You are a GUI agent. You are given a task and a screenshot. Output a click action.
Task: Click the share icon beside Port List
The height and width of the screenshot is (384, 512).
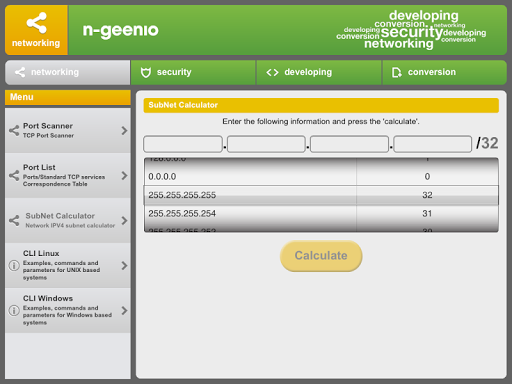click(x=14, y=175)
